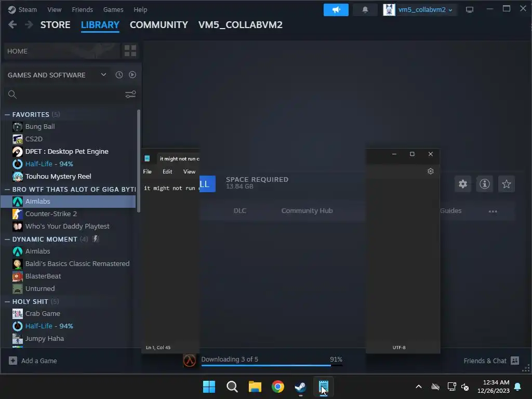
Task: Click the library list scrollbar
Action: click(x=138, y=161)
